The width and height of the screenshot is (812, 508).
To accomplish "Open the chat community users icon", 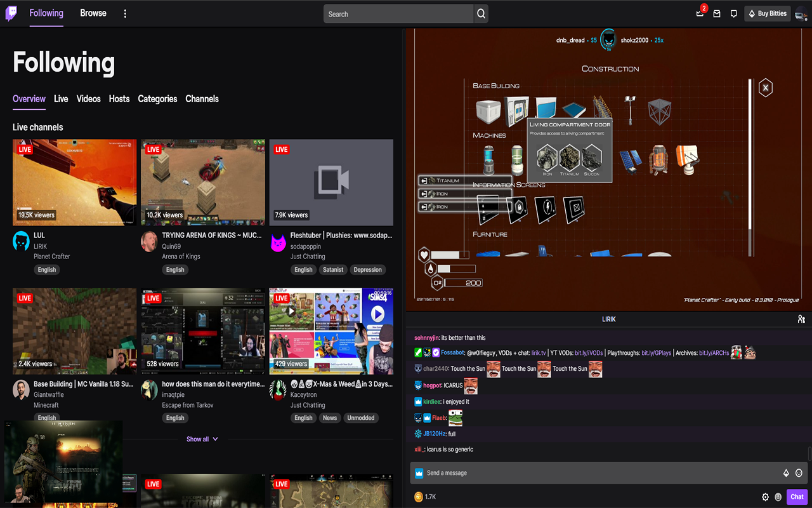I will (x=801, y=319).
